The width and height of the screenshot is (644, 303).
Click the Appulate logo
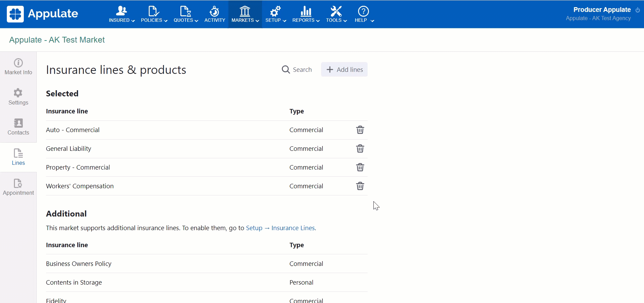pos(43,14)
